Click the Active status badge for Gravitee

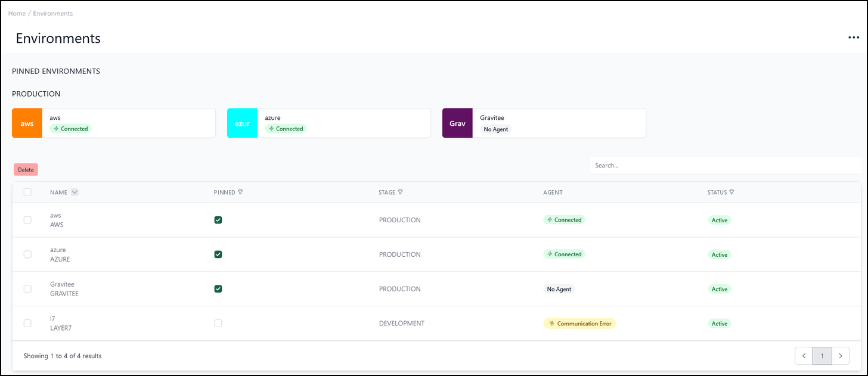click(719, 288)
